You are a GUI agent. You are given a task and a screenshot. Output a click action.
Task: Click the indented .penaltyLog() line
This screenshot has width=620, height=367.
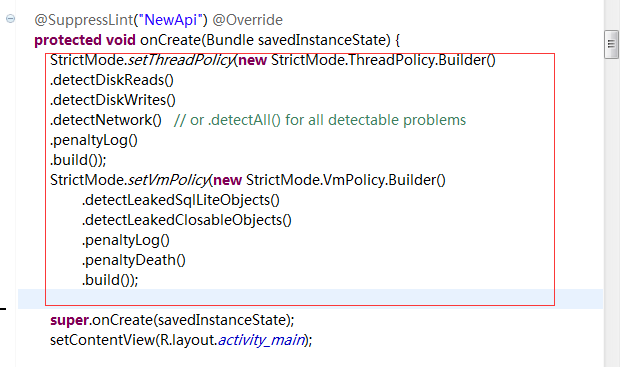126,240
